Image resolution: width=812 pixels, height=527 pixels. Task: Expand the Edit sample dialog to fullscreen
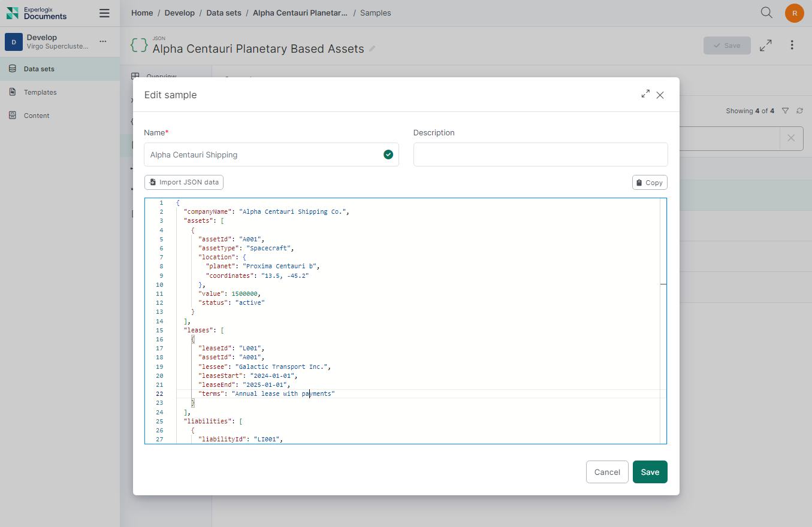click(x=645, y=94)
